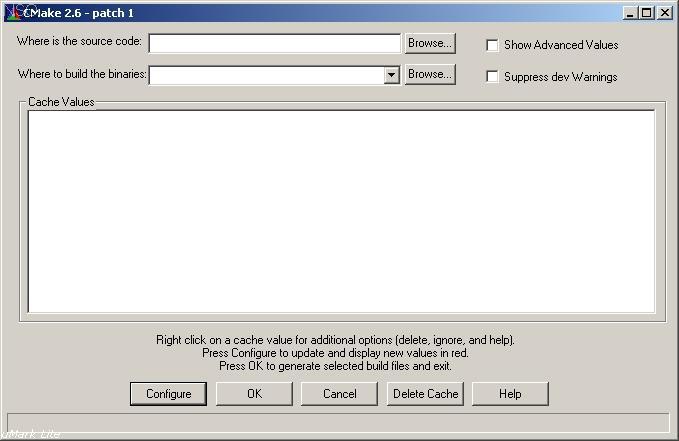This screenshot has width=679, height=441.
Task: Minimize the CMake window
Action: pyautogui.click(x=630, y=13)
